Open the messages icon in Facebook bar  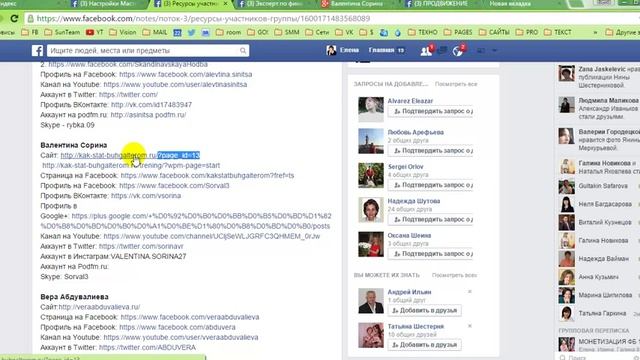point(442,51)
